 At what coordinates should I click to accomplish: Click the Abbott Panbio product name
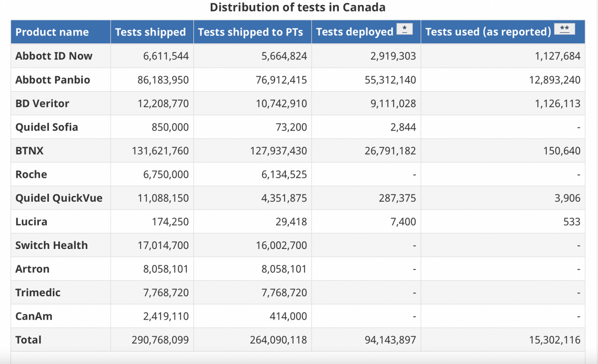(x=53, y=80)
